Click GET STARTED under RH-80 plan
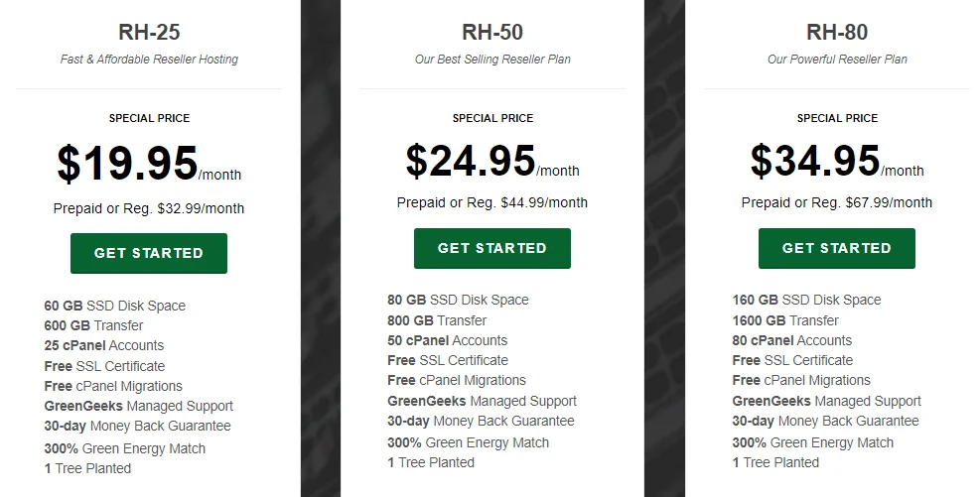Image resolution: width=980 pixels, height=497 pixels. pyautogui.click(x=837, y=248)
